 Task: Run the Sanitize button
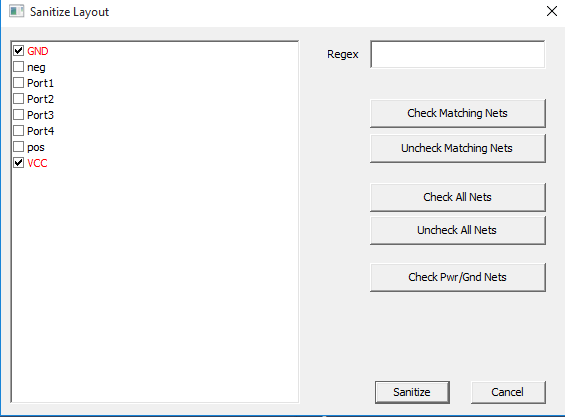[x=412, y=392]
